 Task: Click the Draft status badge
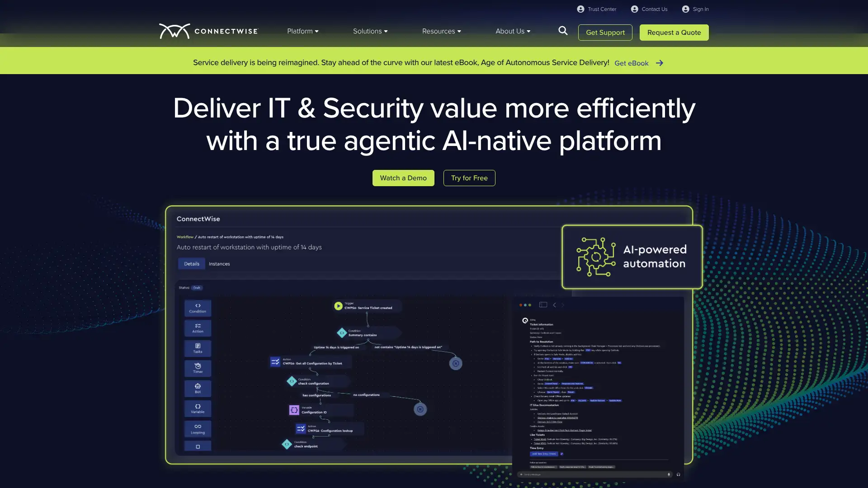point(197,288)
